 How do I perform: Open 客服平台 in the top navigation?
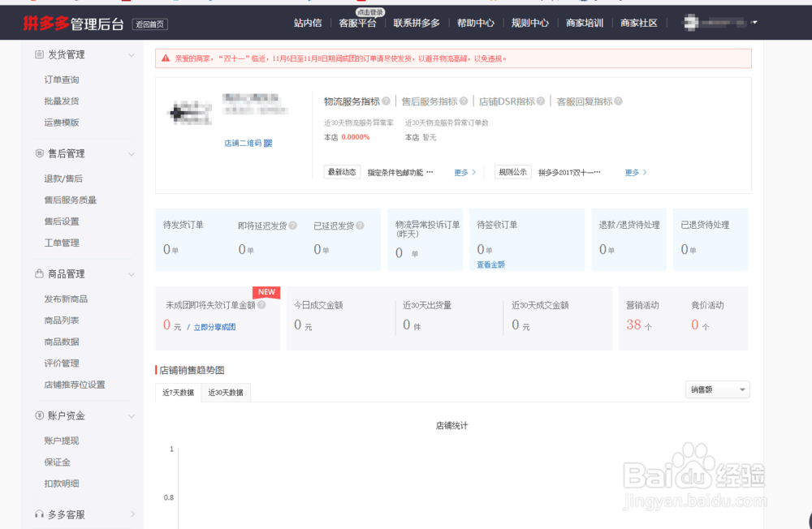pyautogui.click(x=357, y=23)
